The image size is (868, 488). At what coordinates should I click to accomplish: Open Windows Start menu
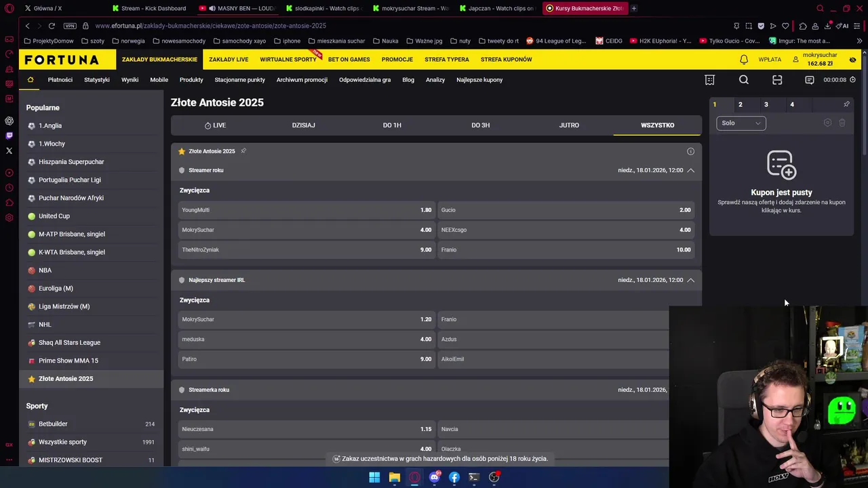pos(374,477)
